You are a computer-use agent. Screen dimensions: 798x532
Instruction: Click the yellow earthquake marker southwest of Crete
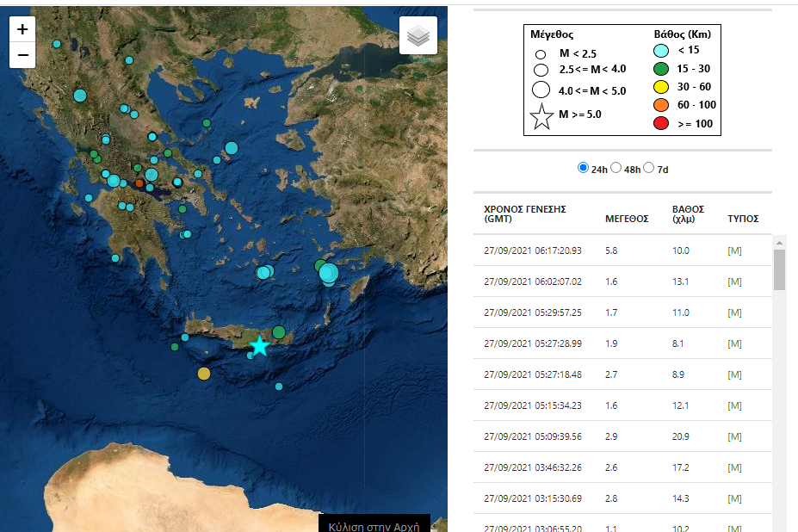(203, 374)
